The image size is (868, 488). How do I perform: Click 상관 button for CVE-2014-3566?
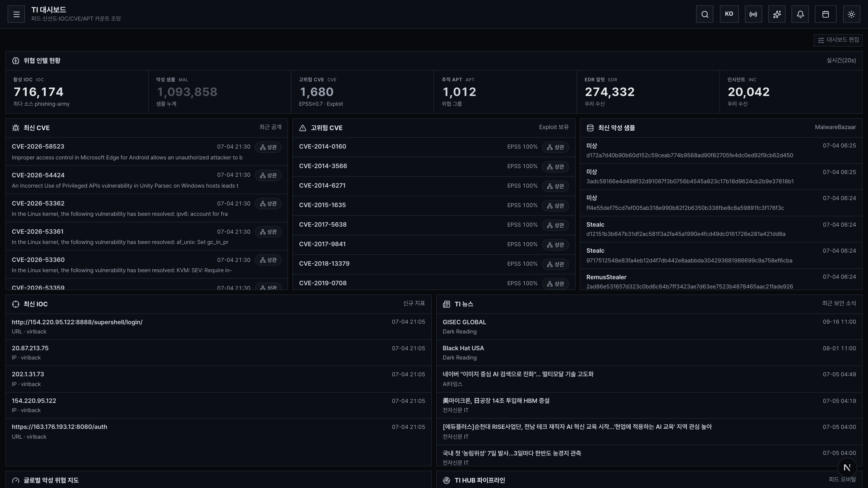pos(555,167)
